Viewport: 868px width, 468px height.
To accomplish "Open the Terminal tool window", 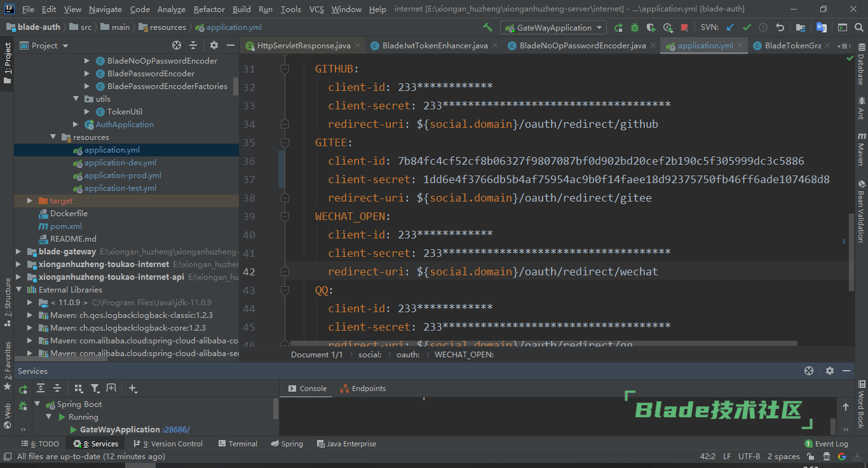I will (238, 444).
